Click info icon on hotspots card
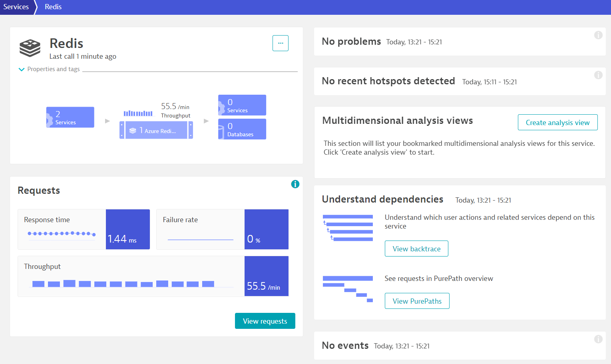611x364 pixels. coord(598,75)
